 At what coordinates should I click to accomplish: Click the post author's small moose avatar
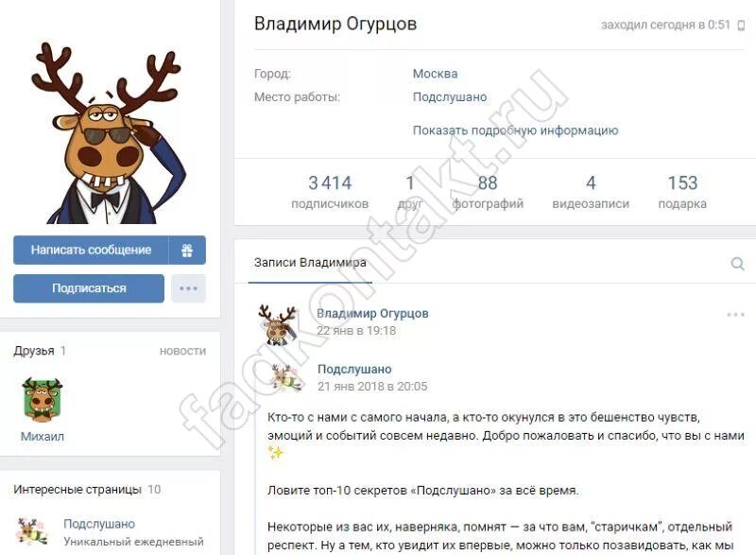point(278,325)
